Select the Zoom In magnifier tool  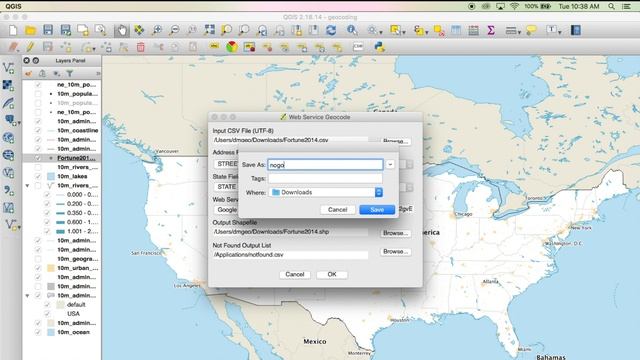tap(157, 30)
